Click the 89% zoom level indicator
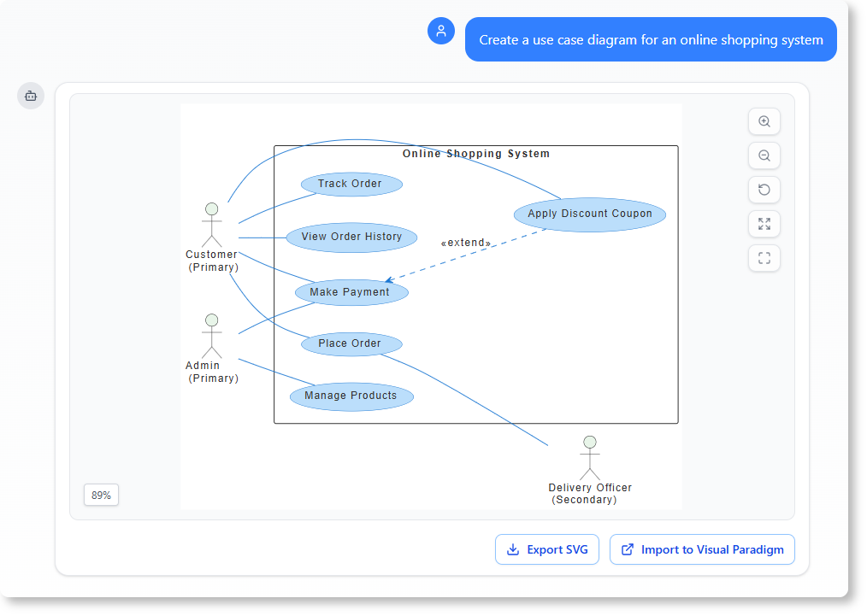Image resolution: width=867 pixels, height=616 pixels. tap(101, 495)
